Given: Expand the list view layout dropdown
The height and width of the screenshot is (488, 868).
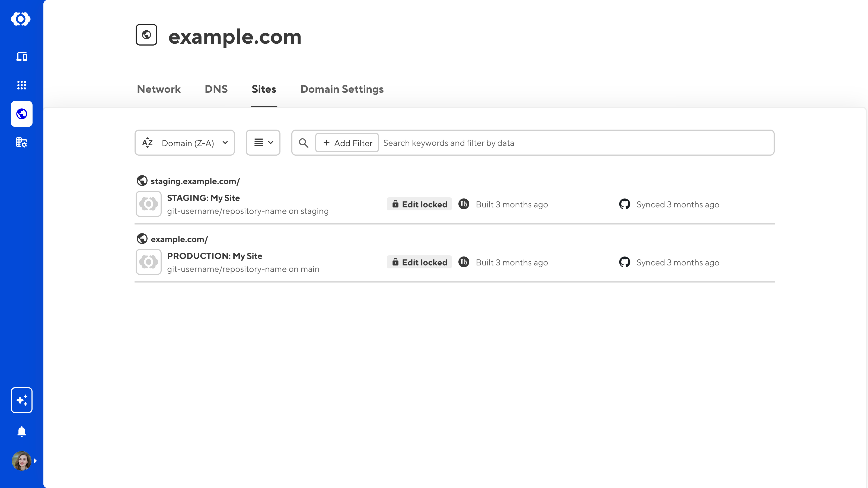Looking at the screenshot, I should click(x=263, y=143).
